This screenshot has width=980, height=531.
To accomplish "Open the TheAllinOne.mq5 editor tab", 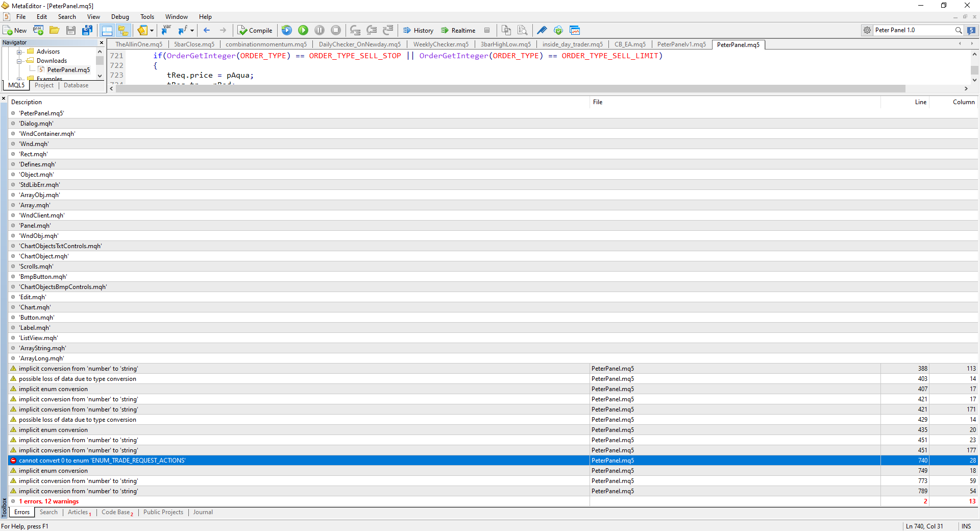I will 138,44.
